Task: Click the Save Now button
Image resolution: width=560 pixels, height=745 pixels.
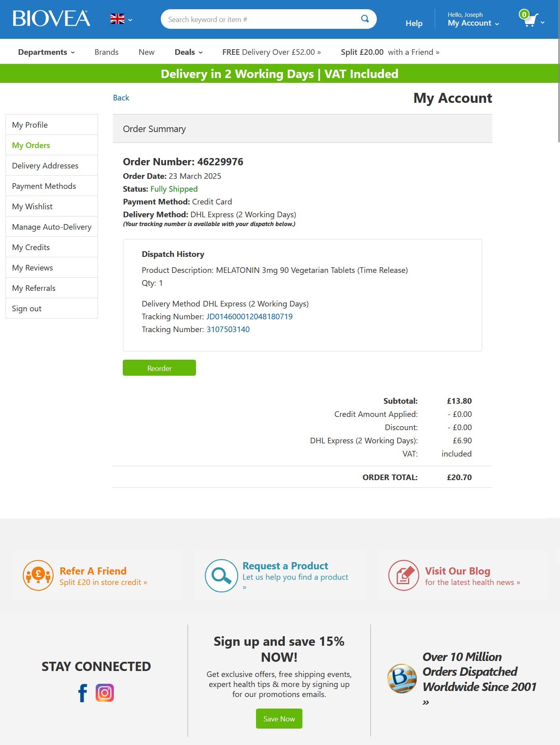Action: click(279, 718)
